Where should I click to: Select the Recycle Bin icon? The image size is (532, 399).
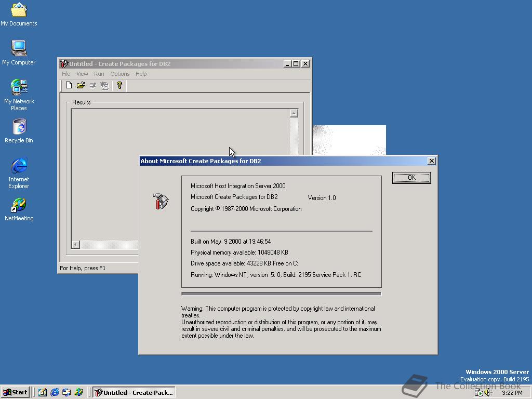[19, 131]
